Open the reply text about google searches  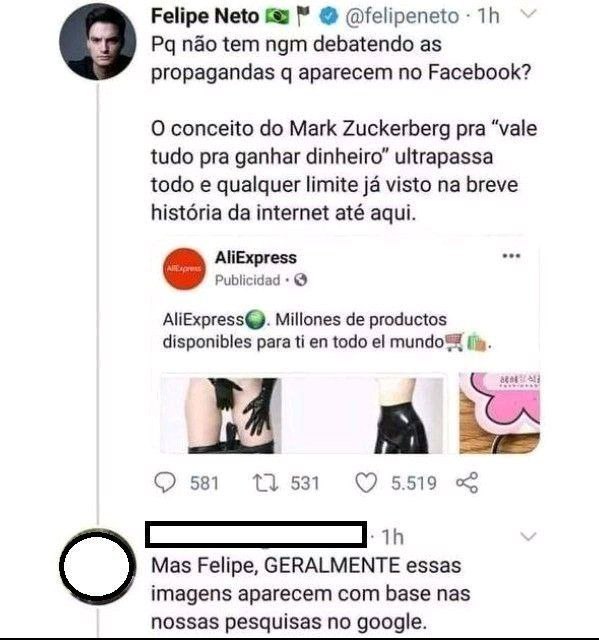[x=310, y=593]
